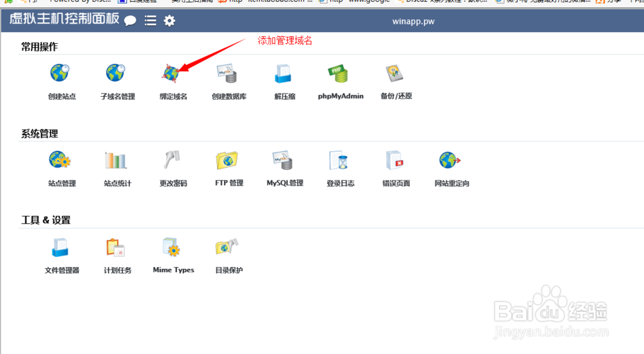Open the 目录保护 directory protection icon
Screen dimensions: 644x354
click(x=227, y=247)
